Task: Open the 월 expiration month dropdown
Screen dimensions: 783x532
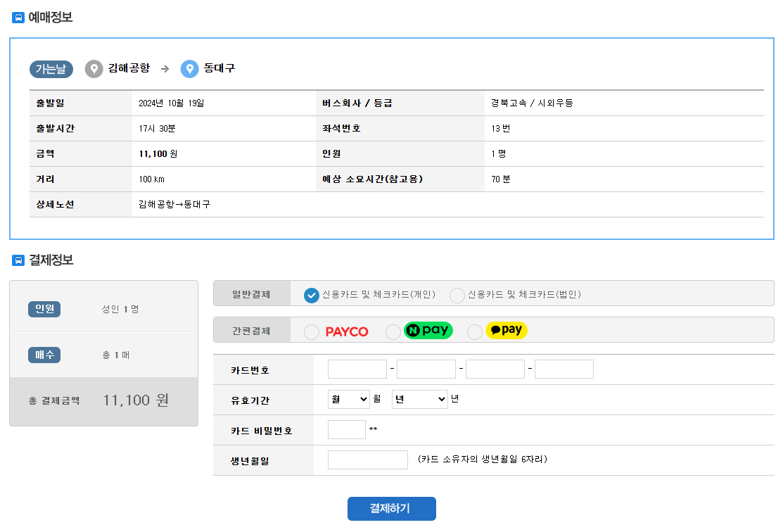Action: click(348, 399)
